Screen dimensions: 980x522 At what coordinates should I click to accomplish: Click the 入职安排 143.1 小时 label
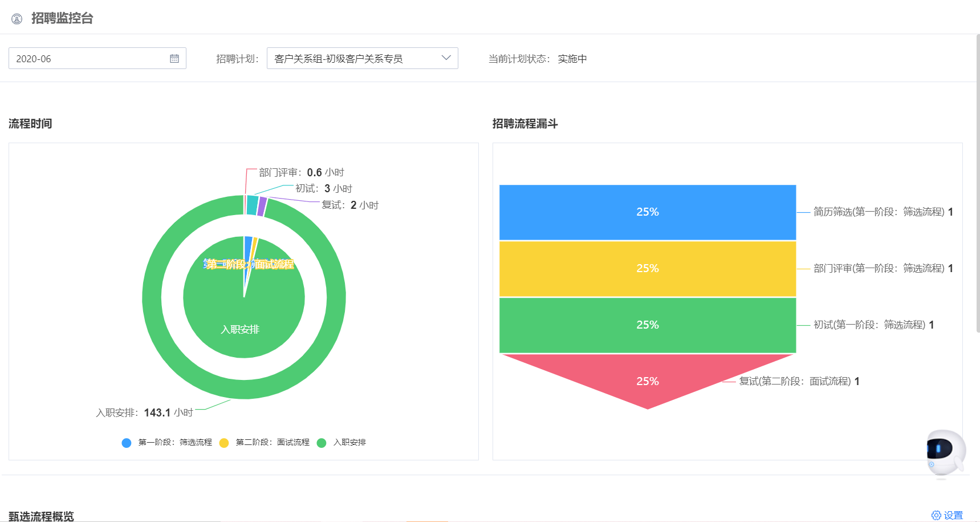pos(144,412)
